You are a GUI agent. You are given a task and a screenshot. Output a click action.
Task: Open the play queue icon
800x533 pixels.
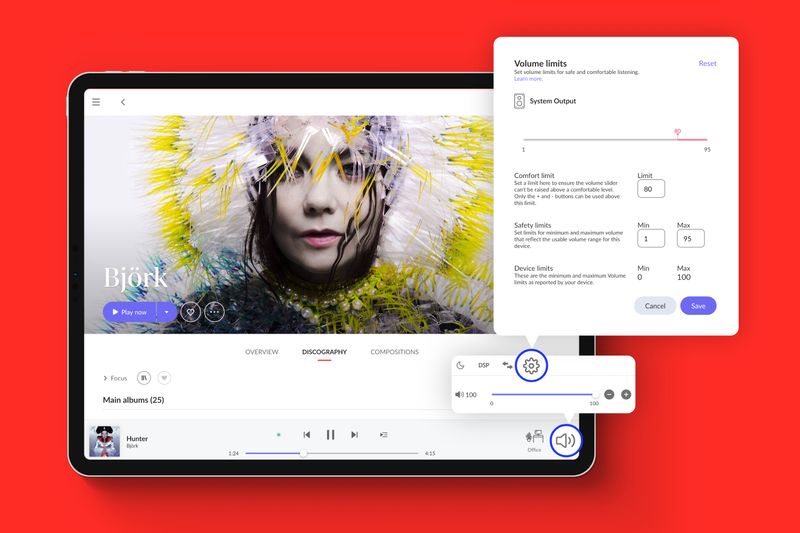pos(384,435)
